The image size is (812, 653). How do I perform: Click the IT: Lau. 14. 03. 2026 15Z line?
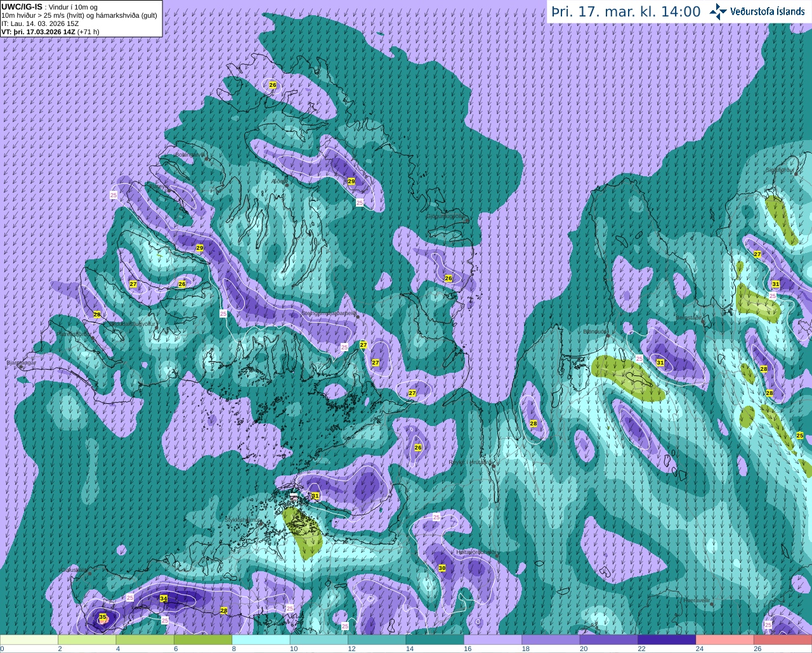click(40, 23)
